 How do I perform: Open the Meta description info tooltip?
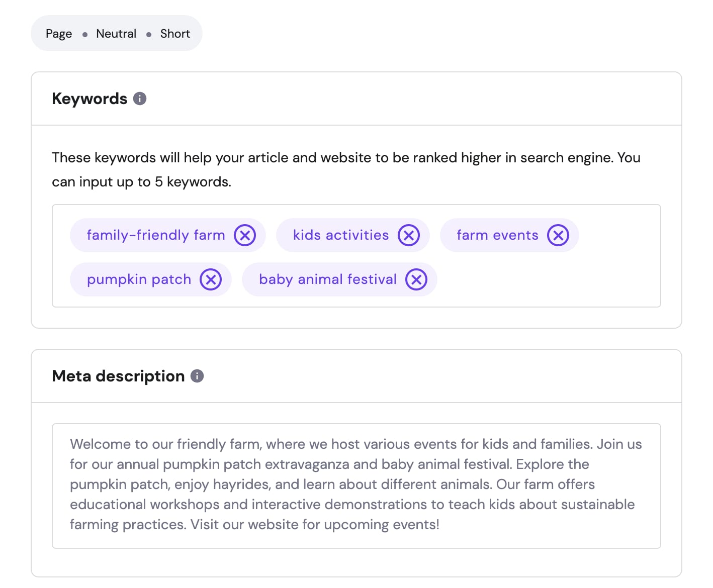tap(197, 375)
